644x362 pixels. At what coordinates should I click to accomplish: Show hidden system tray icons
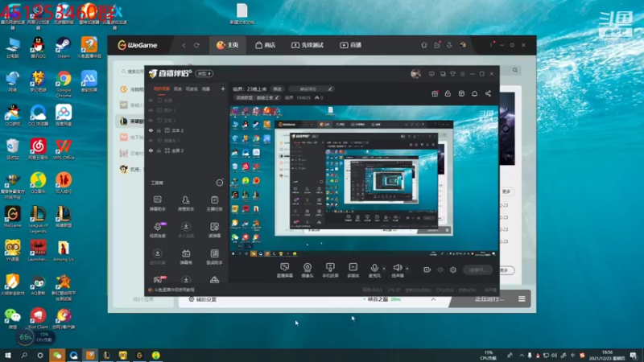pyautogui.click(x=522, y=356)
